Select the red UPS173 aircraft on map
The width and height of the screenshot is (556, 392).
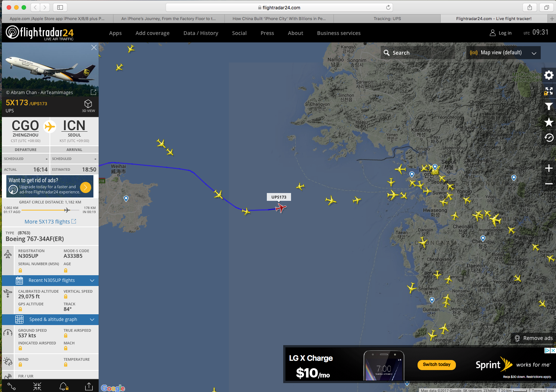[x=281, y=208]
